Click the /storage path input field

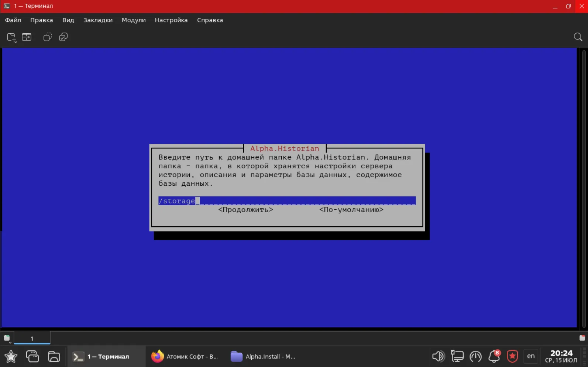pos(287,201)
